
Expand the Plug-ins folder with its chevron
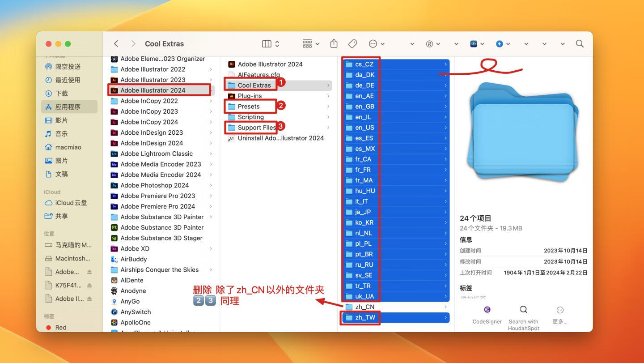[328, 96]
